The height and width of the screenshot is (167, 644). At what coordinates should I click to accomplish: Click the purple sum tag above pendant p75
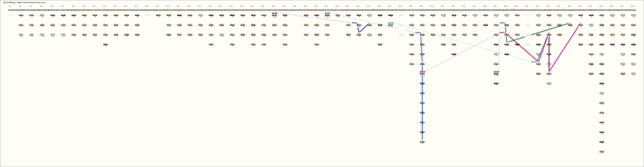[274, 13]
